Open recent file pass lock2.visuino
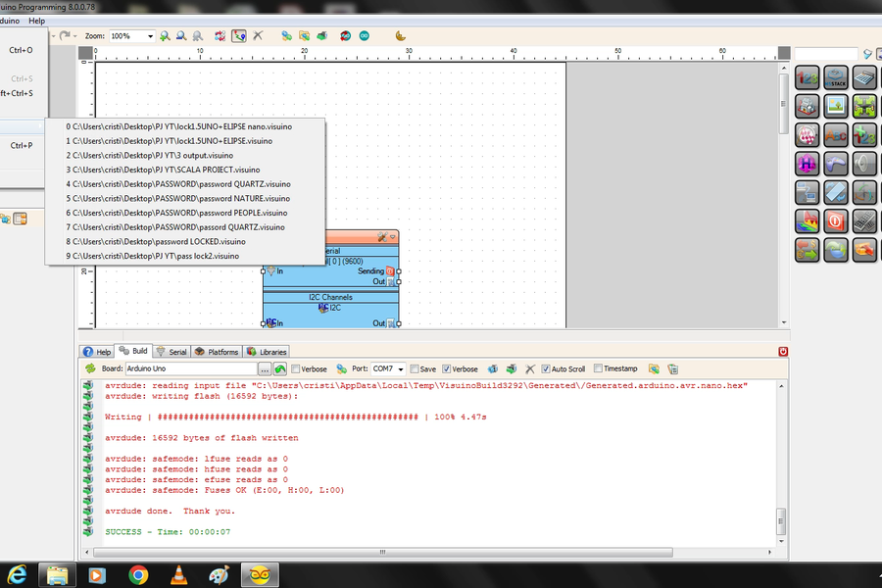Screen dimensions: 882x588 184,256
